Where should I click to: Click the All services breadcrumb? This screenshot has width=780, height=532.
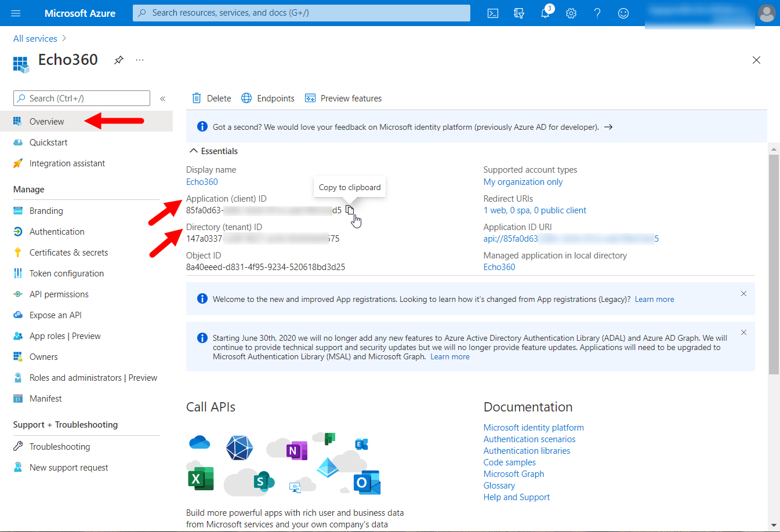pos(35,39)
